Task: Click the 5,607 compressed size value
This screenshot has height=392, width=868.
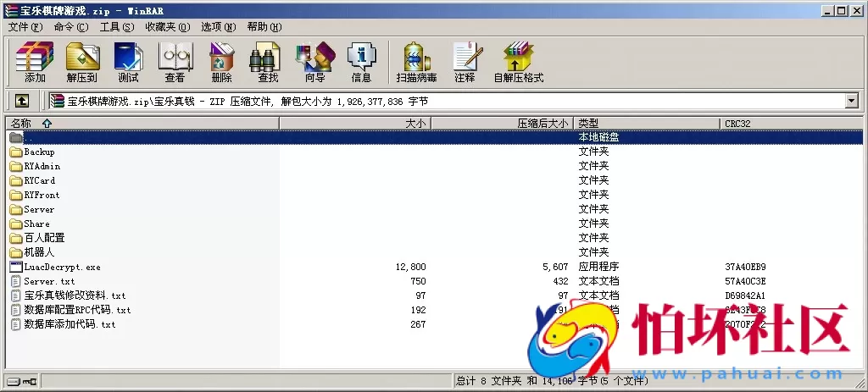Action: 555,267
